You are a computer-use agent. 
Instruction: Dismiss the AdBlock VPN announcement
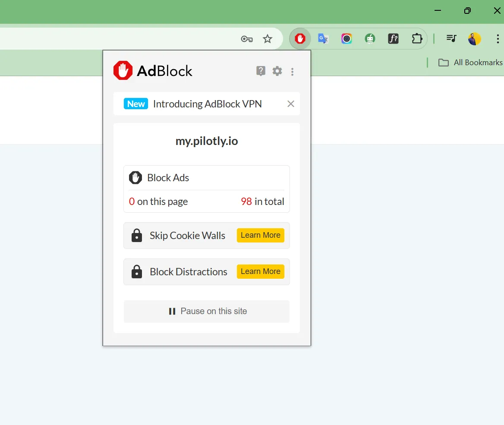point(290,104)
